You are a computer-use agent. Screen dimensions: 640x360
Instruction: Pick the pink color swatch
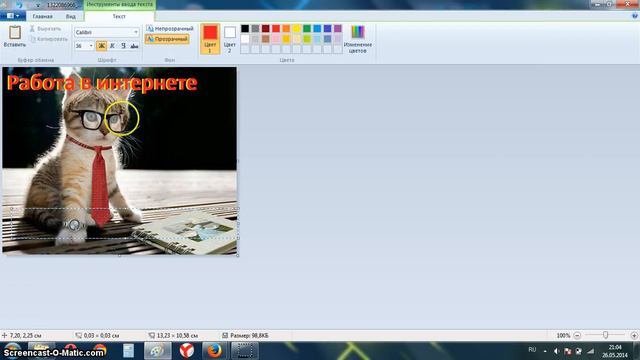[x=276, y=39]
